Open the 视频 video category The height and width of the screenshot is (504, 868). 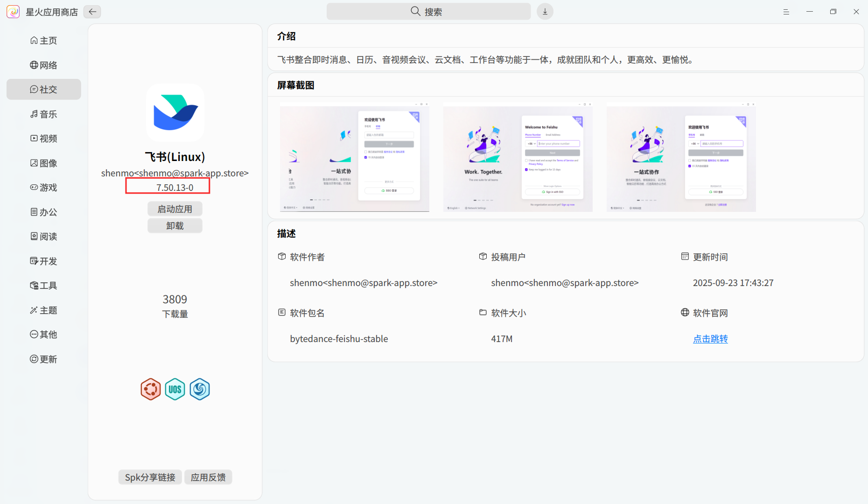[44, 138]
